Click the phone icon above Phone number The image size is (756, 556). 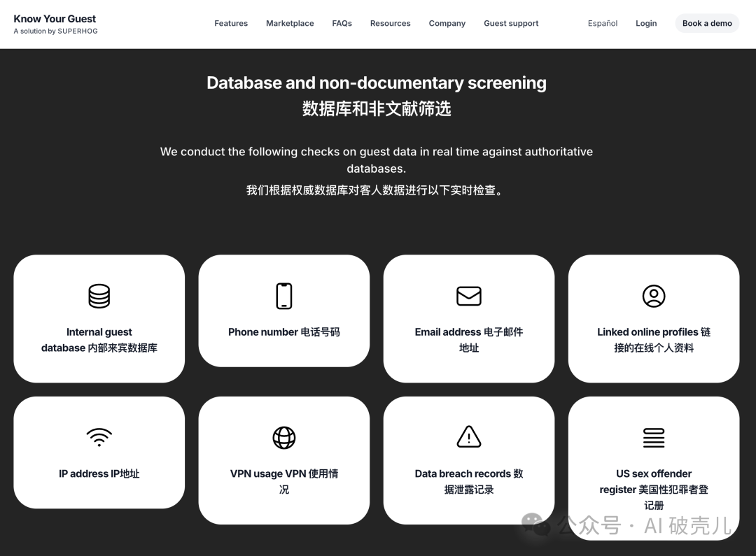[x=283, y=296]
